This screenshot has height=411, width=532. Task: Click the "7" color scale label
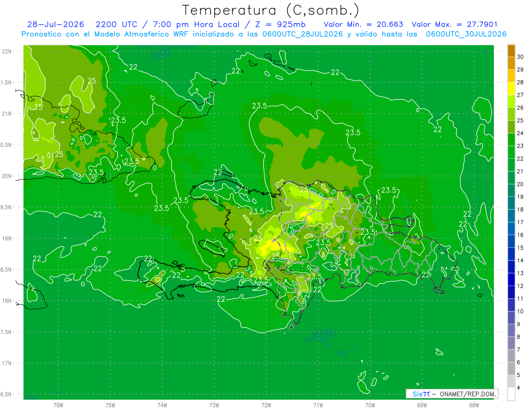point(519,349)
